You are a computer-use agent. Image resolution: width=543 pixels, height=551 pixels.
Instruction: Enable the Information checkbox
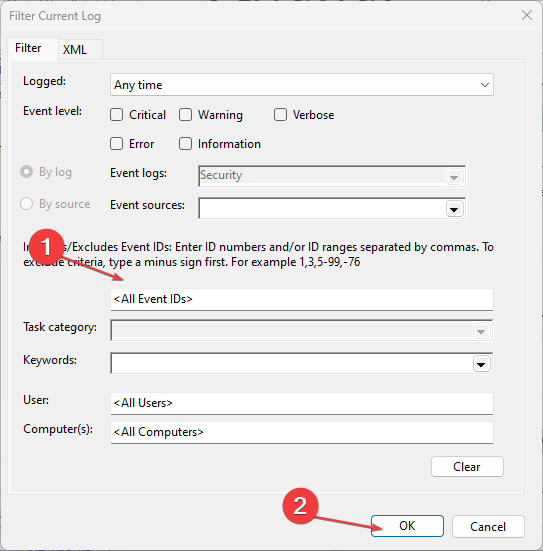(185, 144)
